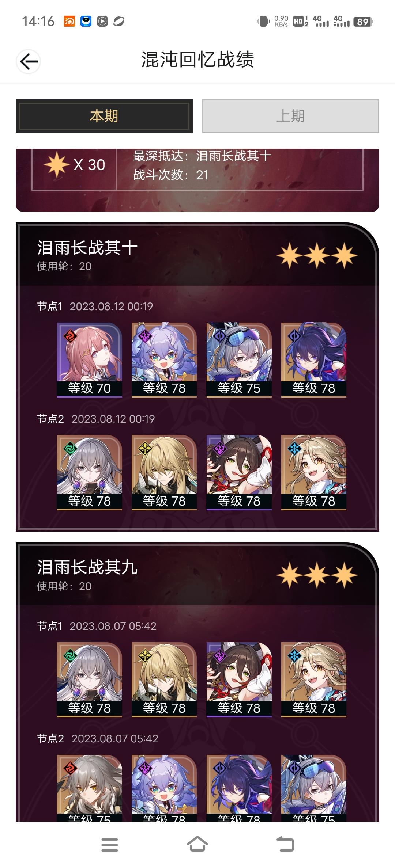Tap three-star rating of 泪雨长战其十

point(317,255)
